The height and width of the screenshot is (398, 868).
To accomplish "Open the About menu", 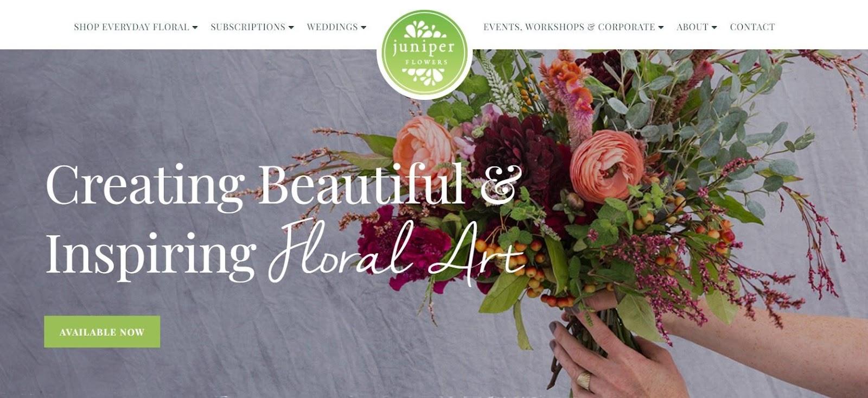I will 697,27.
